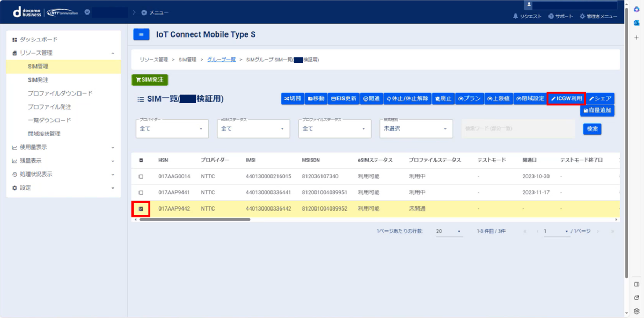Click the 切替 button

292,99
